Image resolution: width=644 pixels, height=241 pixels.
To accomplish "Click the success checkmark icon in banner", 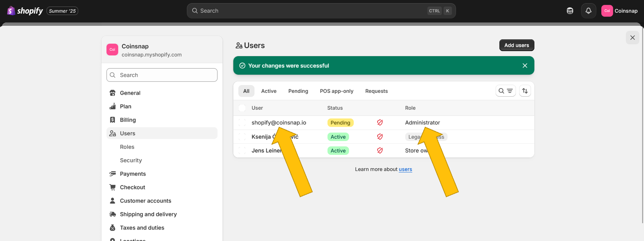I will [x=242, y=65].
